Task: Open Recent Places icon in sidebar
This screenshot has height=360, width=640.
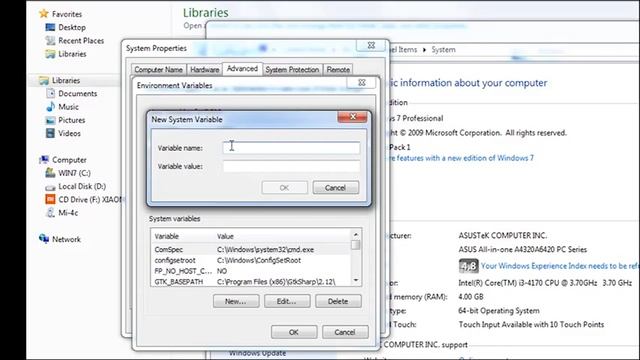Action: [50, 40]
